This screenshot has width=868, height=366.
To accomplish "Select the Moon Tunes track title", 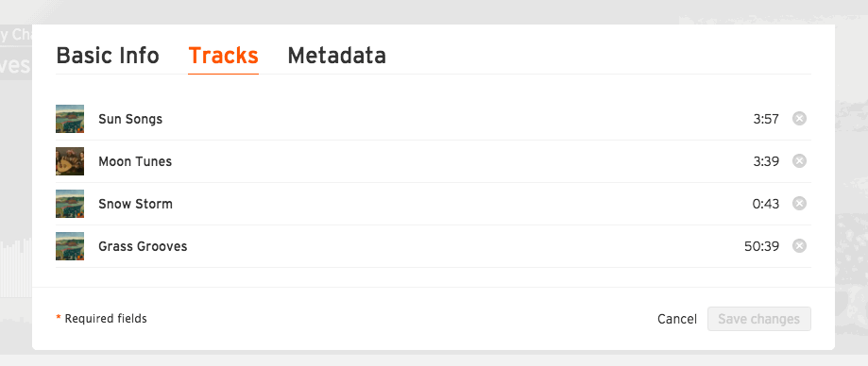I will tap(135, 161).
